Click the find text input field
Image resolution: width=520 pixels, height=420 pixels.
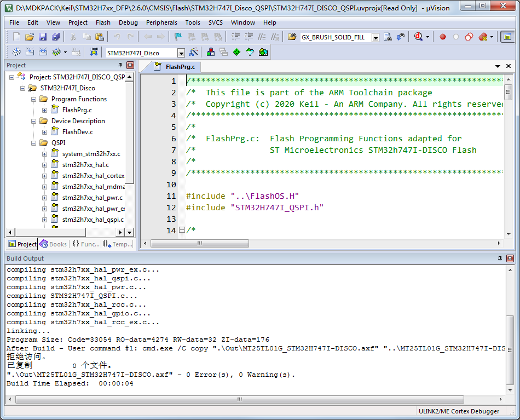(336, 37)
